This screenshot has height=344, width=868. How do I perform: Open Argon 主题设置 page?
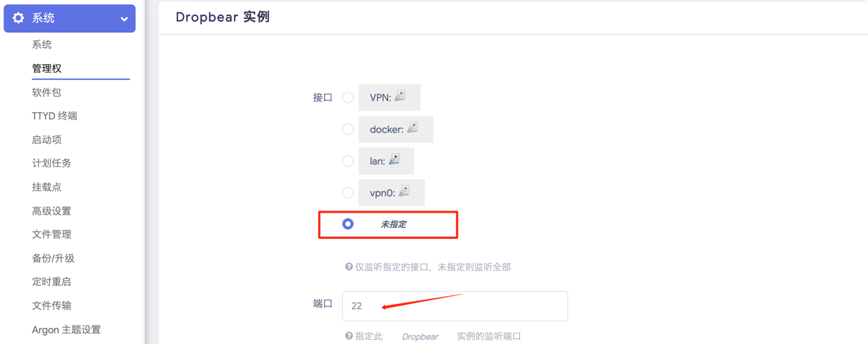(x=66, y=330)
